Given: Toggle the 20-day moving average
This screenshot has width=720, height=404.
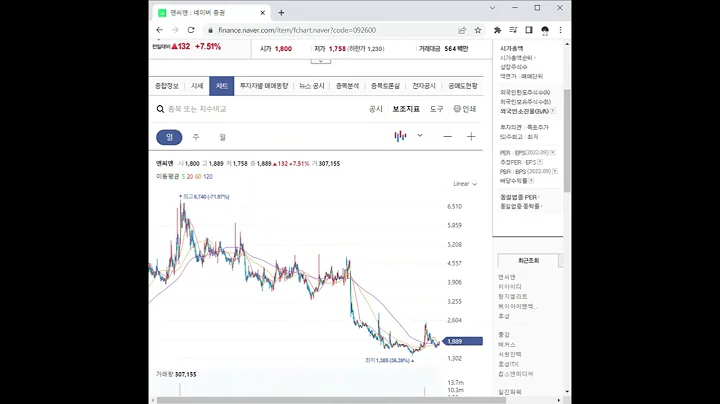Looking at the screenshot, I should pyautogui.click(x=190, y=176).
